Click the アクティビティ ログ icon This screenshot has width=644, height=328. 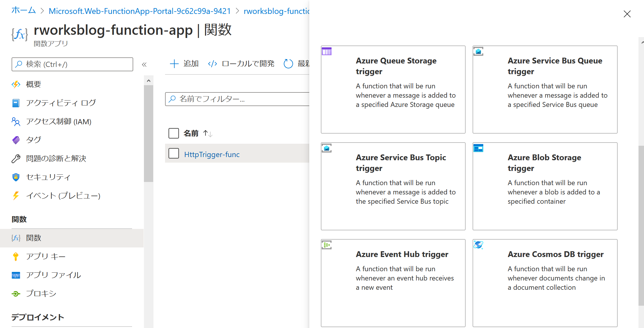coord(16,103)
